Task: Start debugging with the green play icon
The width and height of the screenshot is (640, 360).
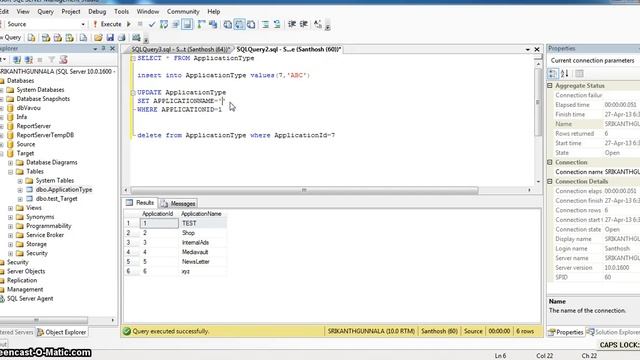Action: point(129,24)
